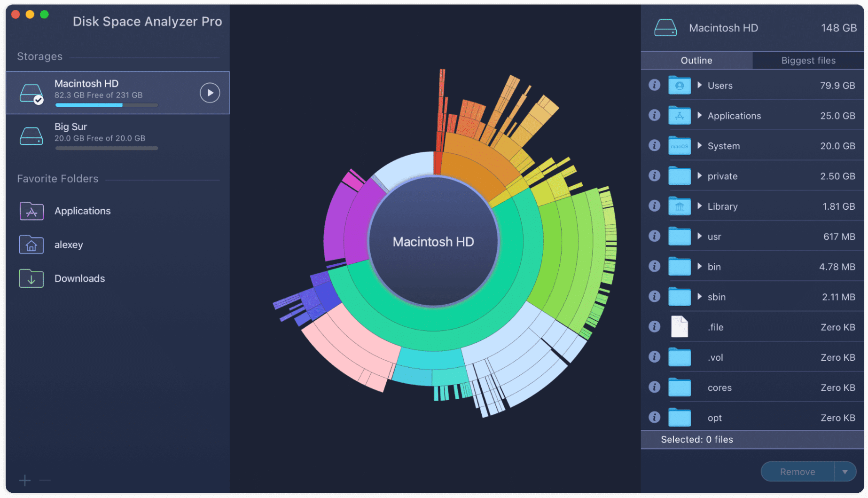Expand the sbin folder disclosure triangle
The width and height of the screenshot is (868, 498).
[700, 296]
